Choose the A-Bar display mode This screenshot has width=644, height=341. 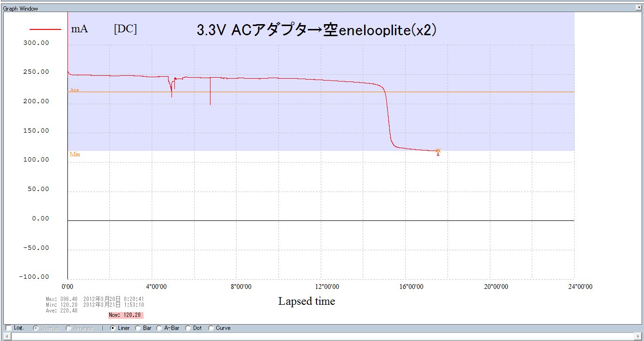point(159,328)
